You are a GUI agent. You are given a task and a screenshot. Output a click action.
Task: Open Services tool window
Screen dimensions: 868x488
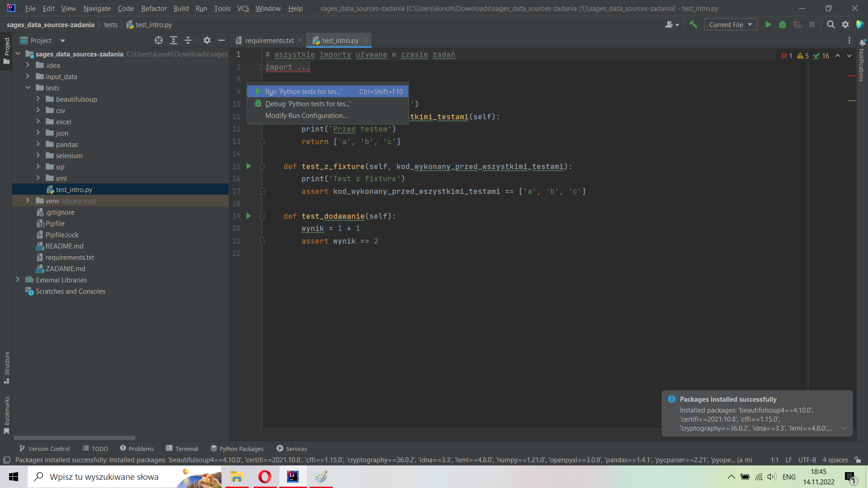(x=292, y=448)
